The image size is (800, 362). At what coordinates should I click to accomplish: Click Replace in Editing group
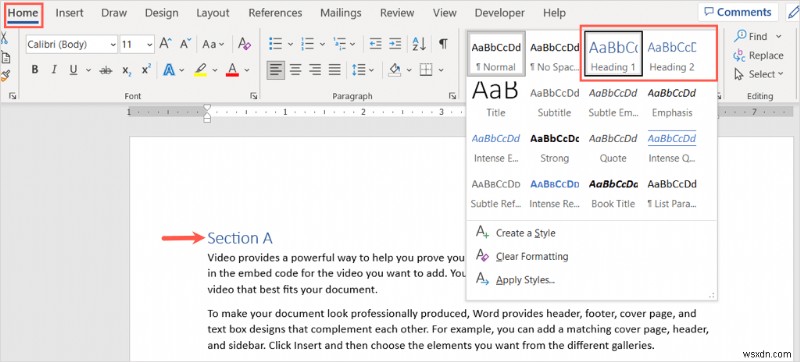pos(758,56)
